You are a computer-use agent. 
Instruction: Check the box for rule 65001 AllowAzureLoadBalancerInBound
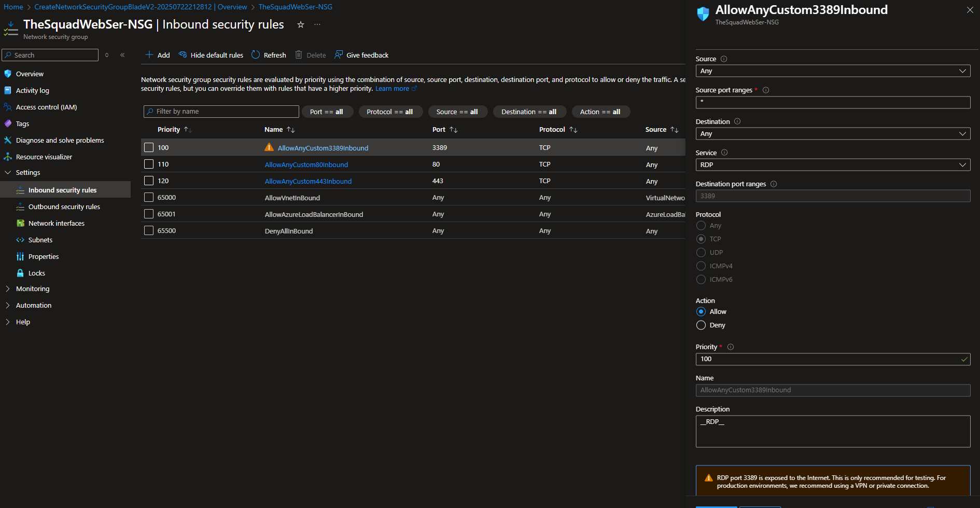click(149, 214)
